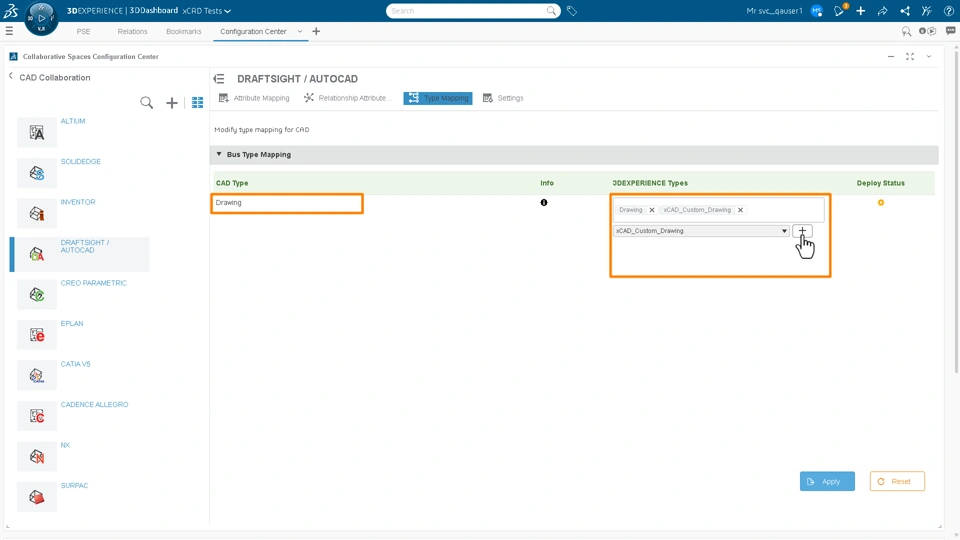Click the Reset button
This screenshot has height=540, width=960.
[897, 481]
